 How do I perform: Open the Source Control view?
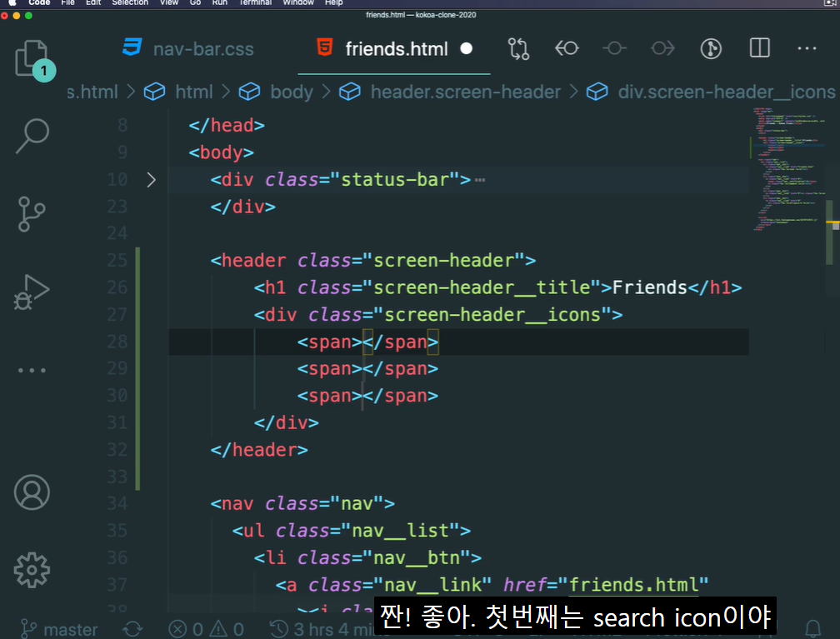click(x=32, y=214)
